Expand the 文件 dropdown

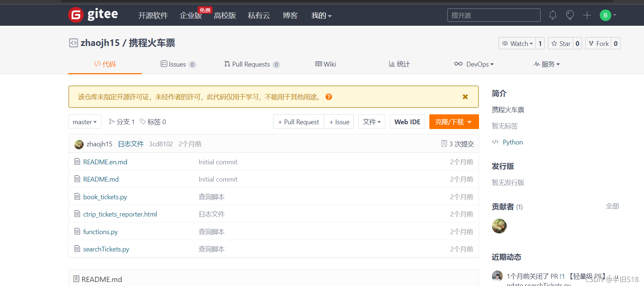pos(372,122)
